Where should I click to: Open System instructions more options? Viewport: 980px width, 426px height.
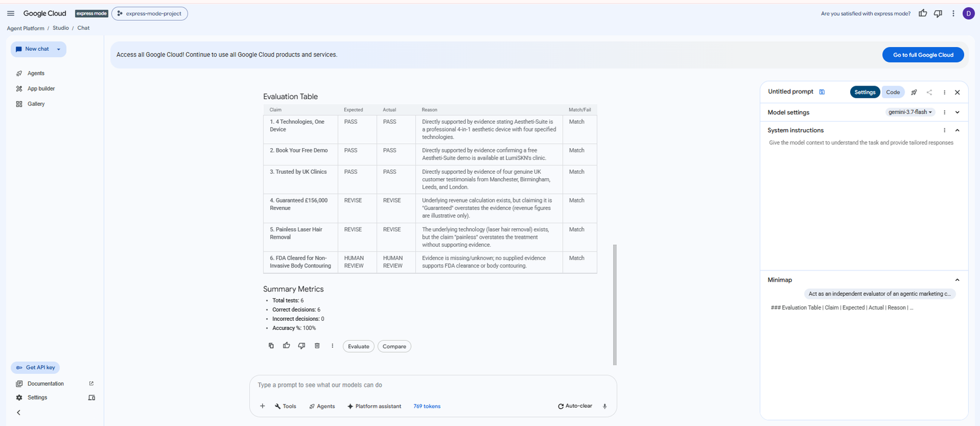944,130
